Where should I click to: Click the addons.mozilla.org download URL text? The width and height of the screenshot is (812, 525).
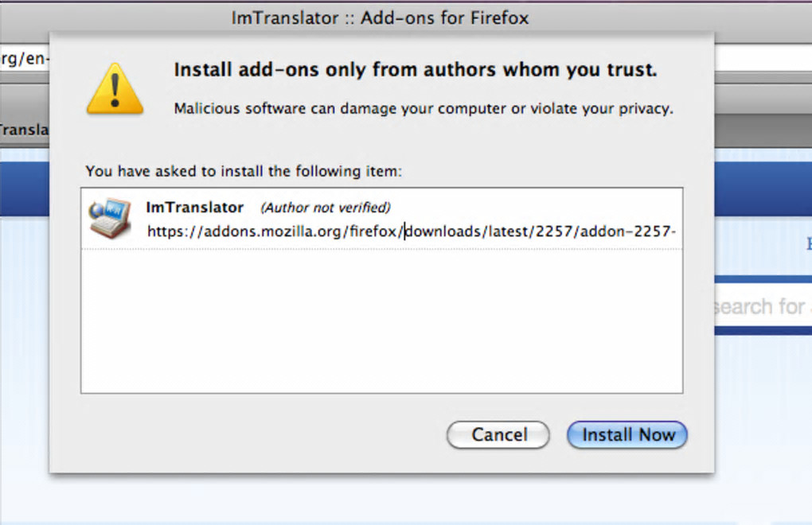tap(411, 231)
